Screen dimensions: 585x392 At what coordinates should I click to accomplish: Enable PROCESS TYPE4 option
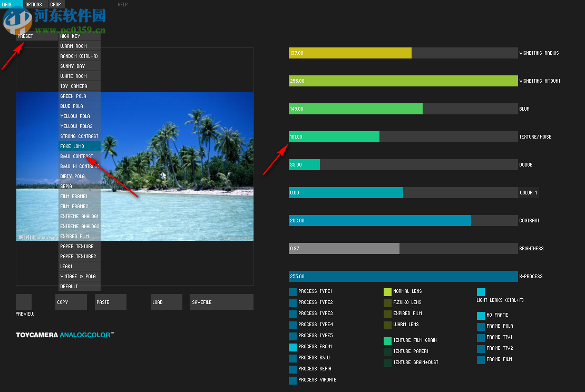coord(293,325)
